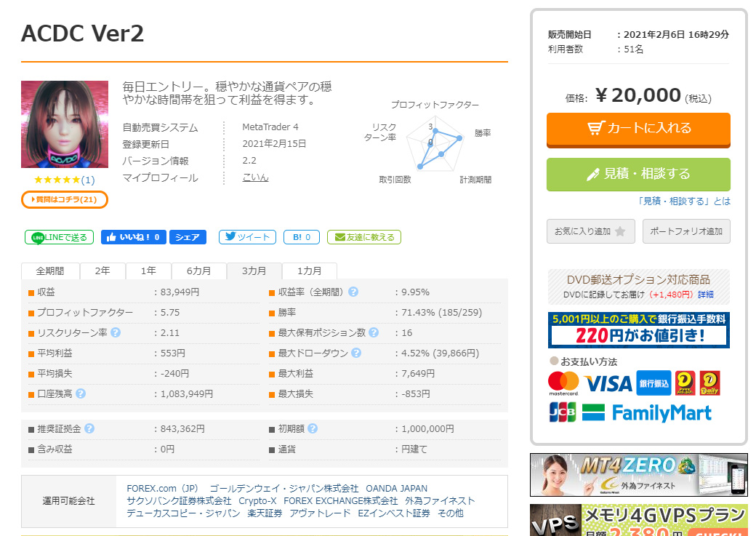This screenshot has width=756, height=536.
Task: Open FOREX EXCHANGE株式会社 link
Action: pos(340,501)
